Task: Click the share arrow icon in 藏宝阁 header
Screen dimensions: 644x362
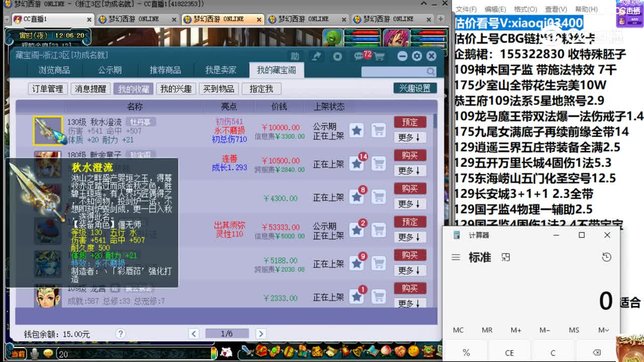Action: [316, 56]
